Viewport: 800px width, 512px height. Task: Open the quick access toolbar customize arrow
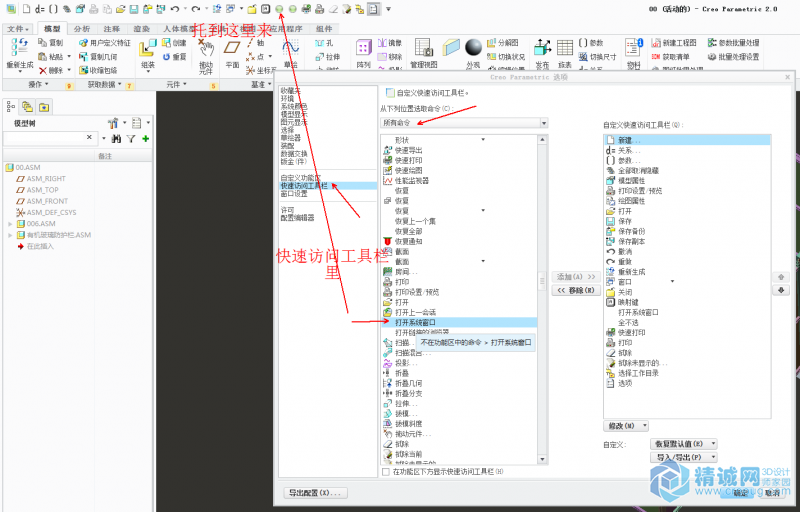388,9
